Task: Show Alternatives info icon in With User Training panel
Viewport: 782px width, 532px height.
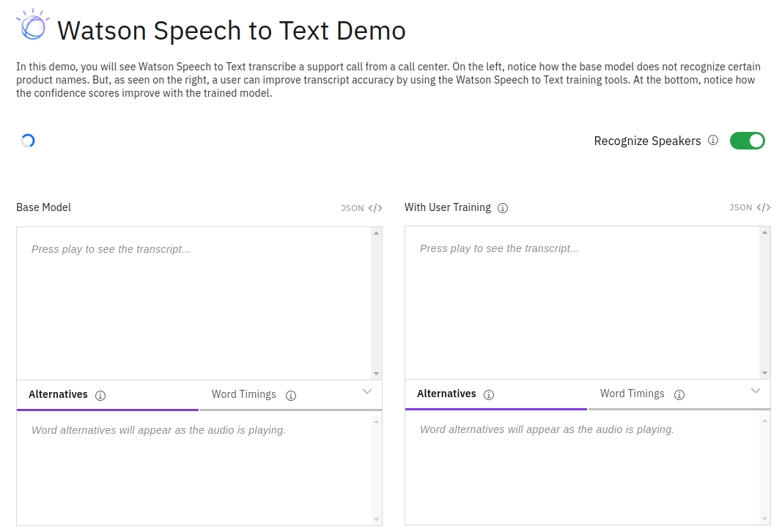Action: pos(489,396)
